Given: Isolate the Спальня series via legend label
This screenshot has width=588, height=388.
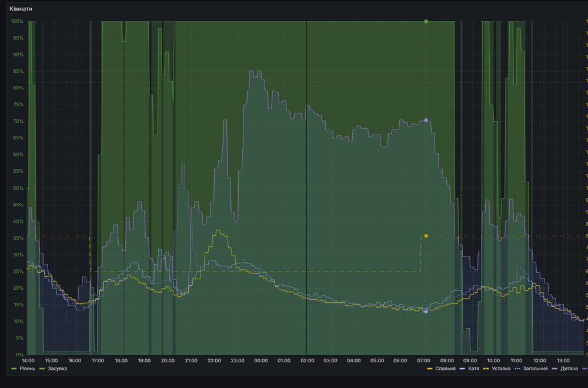Looking at the screenshot, I should [x=445, y=369].
